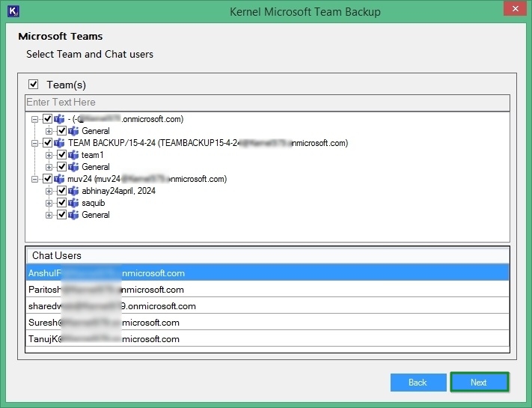Click the Next button

point(479,383)
